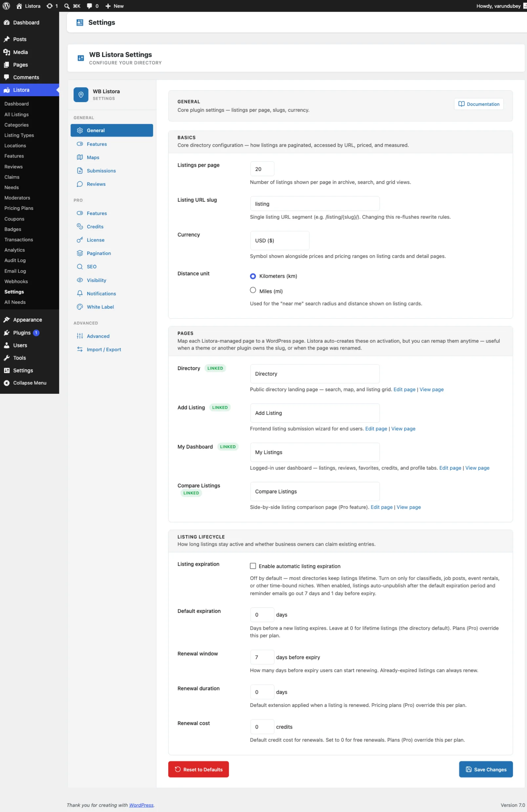Open Listing Types in Listora submenu

coord(19,135)
